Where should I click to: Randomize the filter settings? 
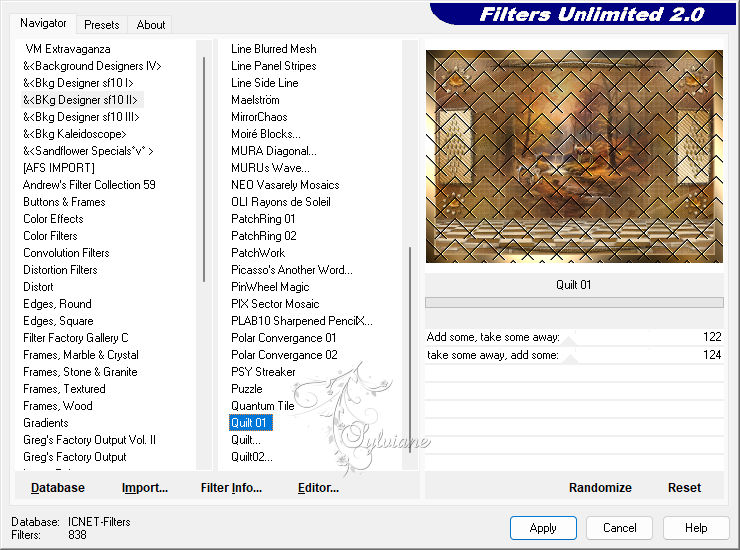(600, 488)
